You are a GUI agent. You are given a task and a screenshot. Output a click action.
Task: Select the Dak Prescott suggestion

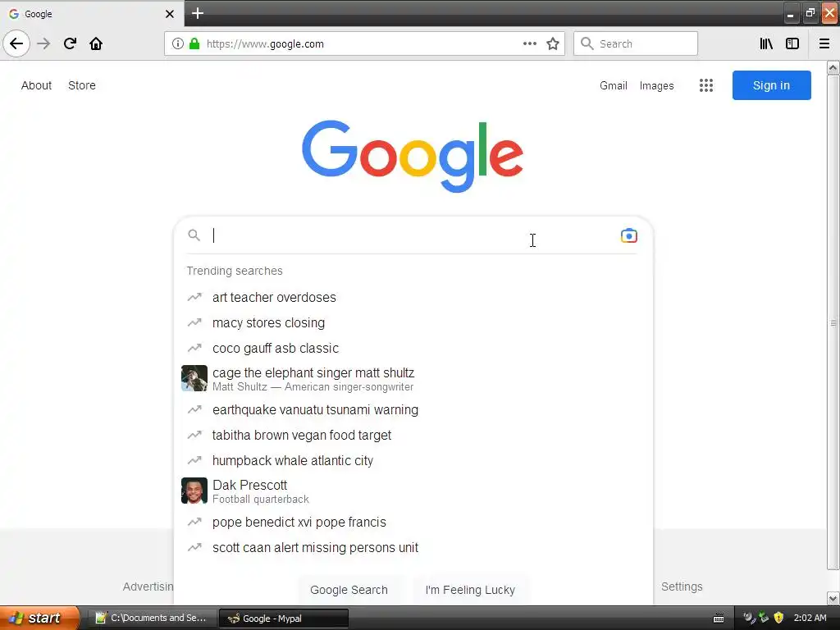coord(412,491)
